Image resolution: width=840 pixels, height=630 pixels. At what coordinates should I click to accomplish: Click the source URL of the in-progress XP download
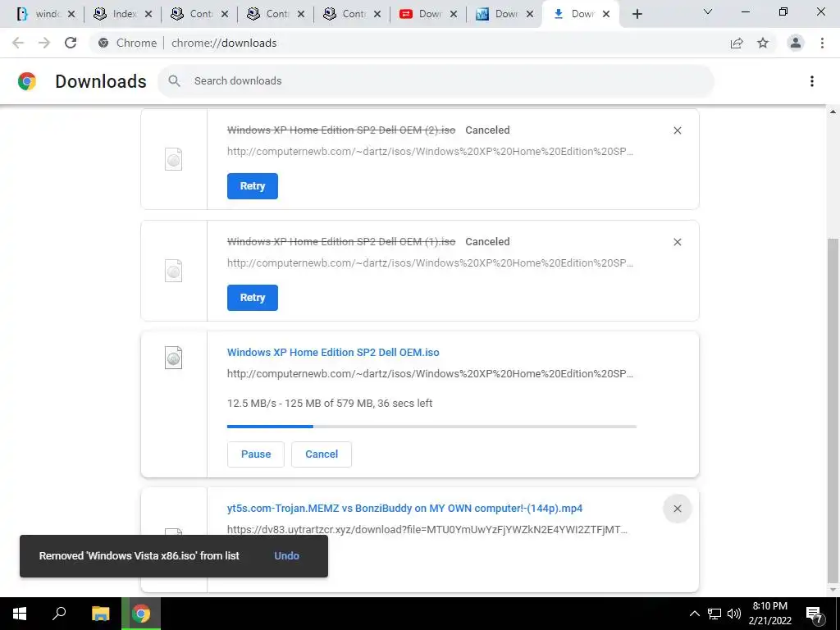pyautogui.click(x=430, y=374)
